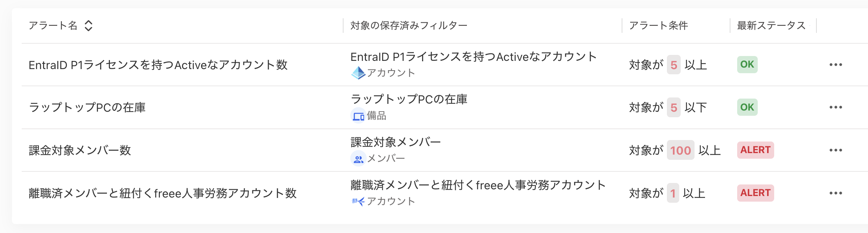Click the メンバー people icon
This screenshot has width=868, height=233.
pyautogui.click(x=358, y=159)
